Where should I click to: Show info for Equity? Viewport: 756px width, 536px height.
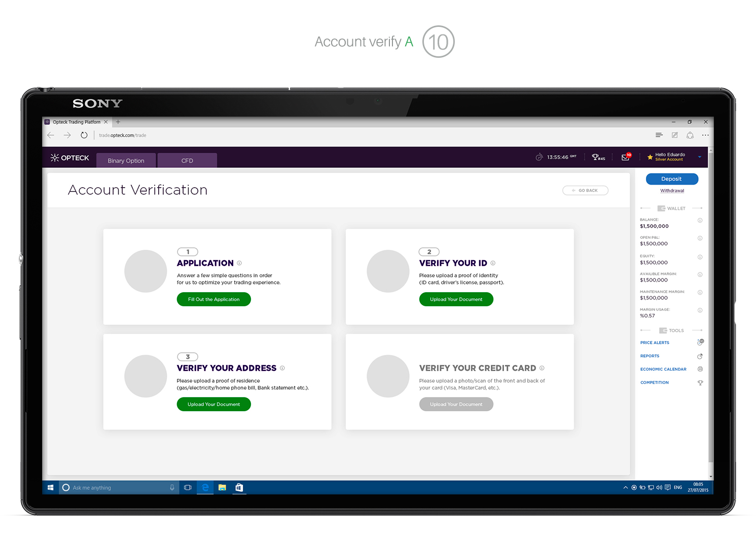point(700,257)
